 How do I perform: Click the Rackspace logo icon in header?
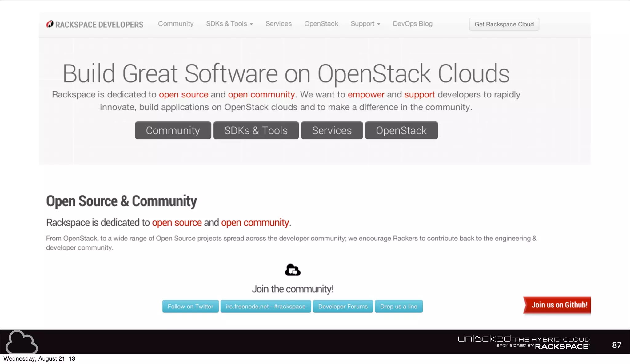pos(50,24)
